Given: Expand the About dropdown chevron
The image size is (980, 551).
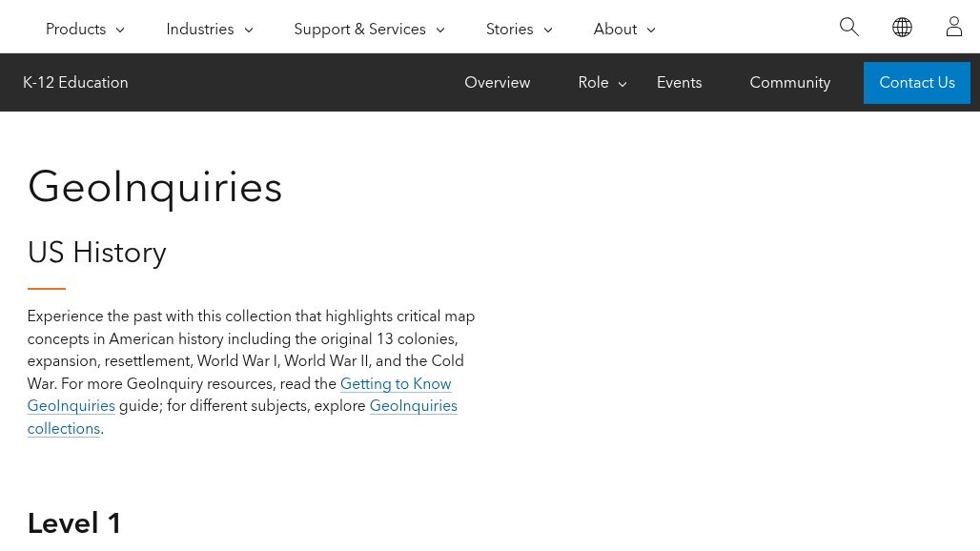Looking at the screenshot, I should click(650, 30).
